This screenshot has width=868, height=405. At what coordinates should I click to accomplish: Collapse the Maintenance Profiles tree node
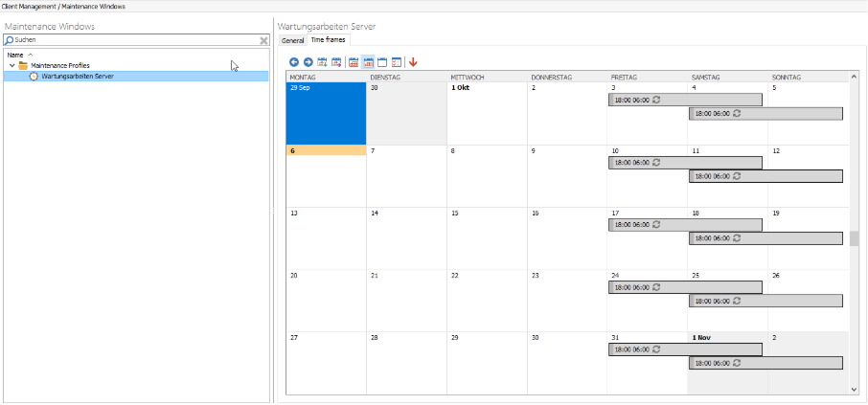tap(11, 65)
